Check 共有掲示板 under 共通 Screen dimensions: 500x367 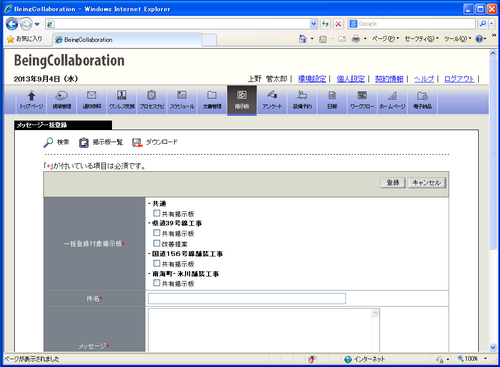156,213
